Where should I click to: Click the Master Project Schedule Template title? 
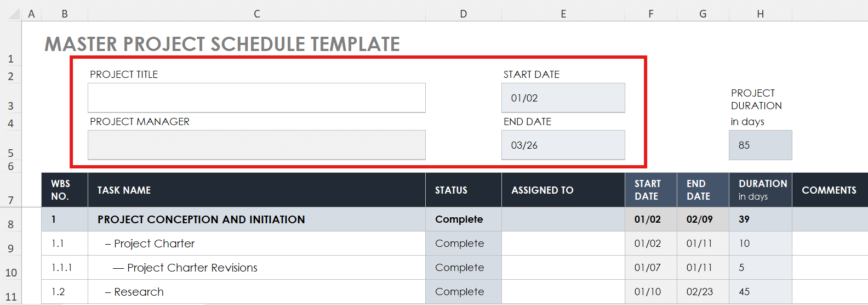point(222,44)
